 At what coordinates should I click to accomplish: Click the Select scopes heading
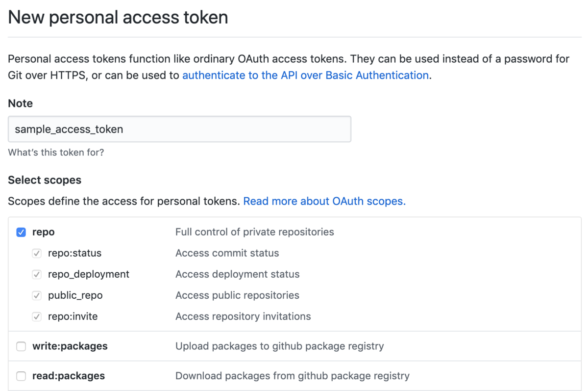(45, 180)
